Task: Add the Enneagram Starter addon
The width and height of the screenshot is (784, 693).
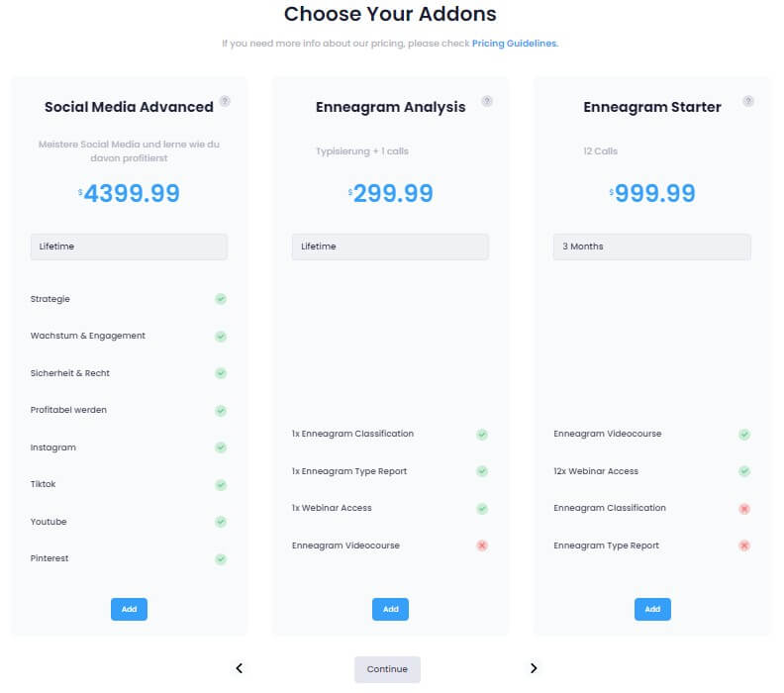Action: click(x=651, y=609)
